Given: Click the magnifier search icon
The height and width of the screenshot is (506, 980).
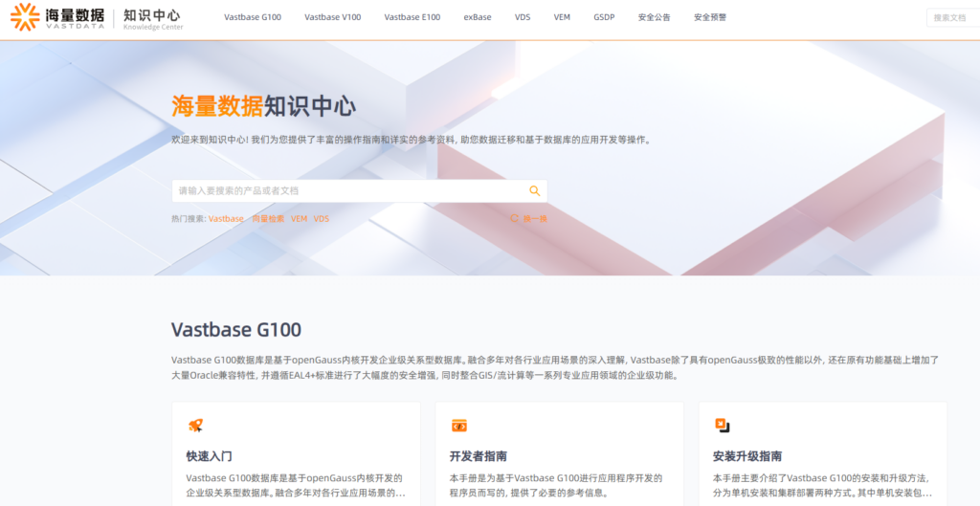Looking at the screenshot, I should click(x=534, y=191).
